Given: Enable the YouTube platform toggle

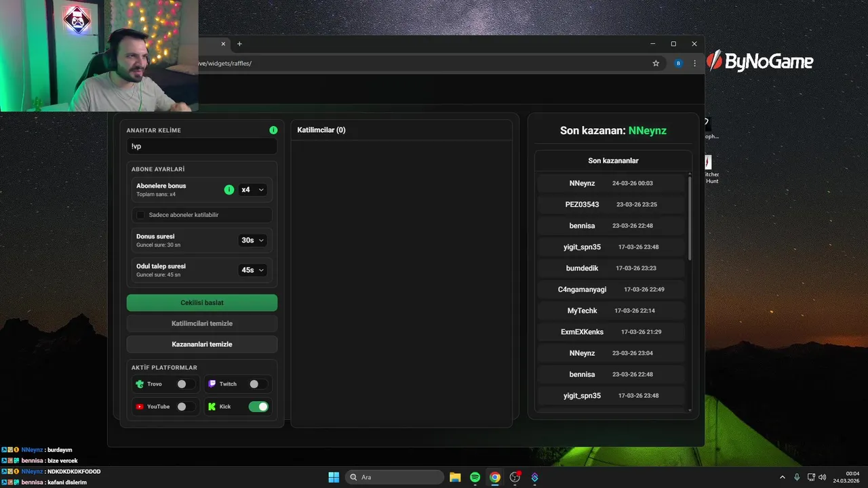Looking at the screenshot, I should (x=185, y=407).
